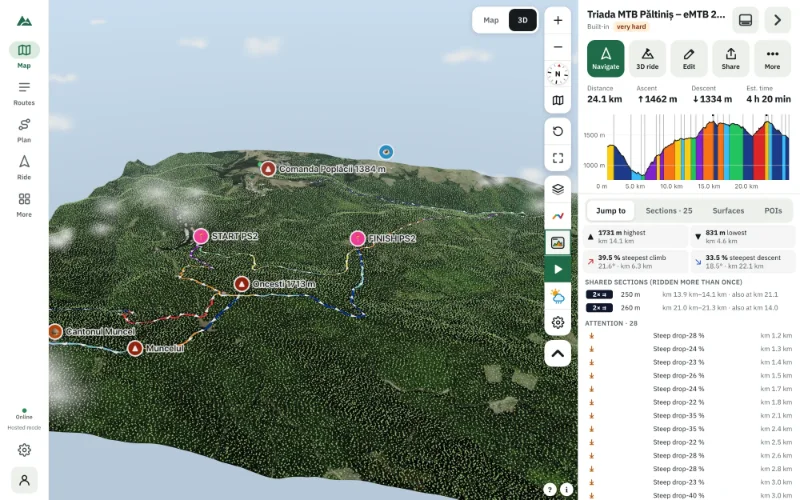The image size is (800, 500).
Task: Collapse the map toolbar with up chevron
Action: (558, 354)
